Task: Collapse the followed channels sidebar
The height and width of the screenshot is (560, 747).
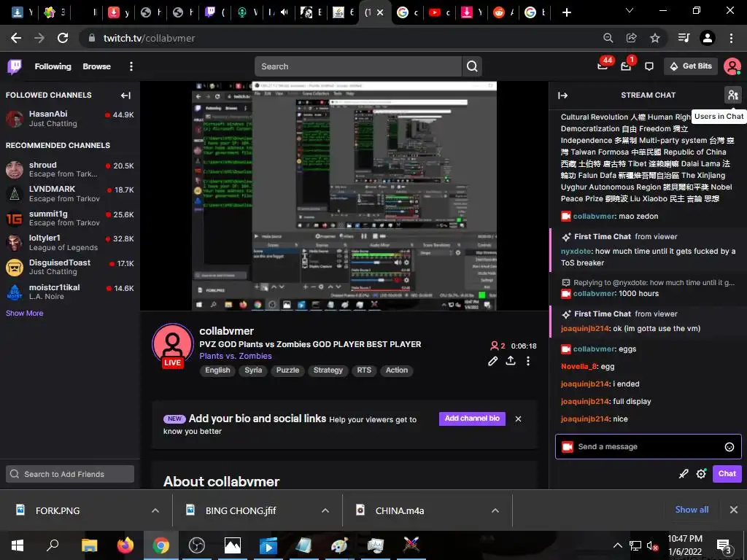Action: point(125,96)
